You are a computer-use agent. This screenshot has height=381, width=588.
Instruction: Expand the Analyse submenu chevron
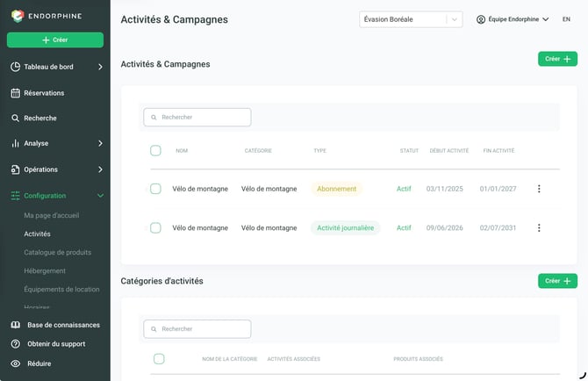100,143
